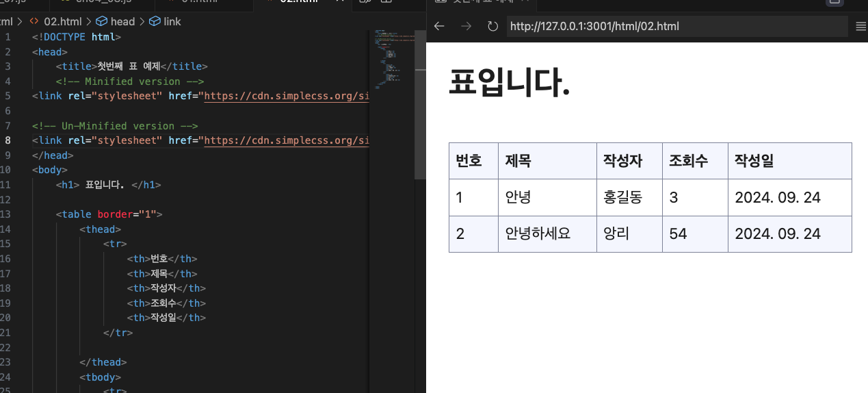
Task: Click the Un-Minified version comment
Action: [x=115, y=126]
